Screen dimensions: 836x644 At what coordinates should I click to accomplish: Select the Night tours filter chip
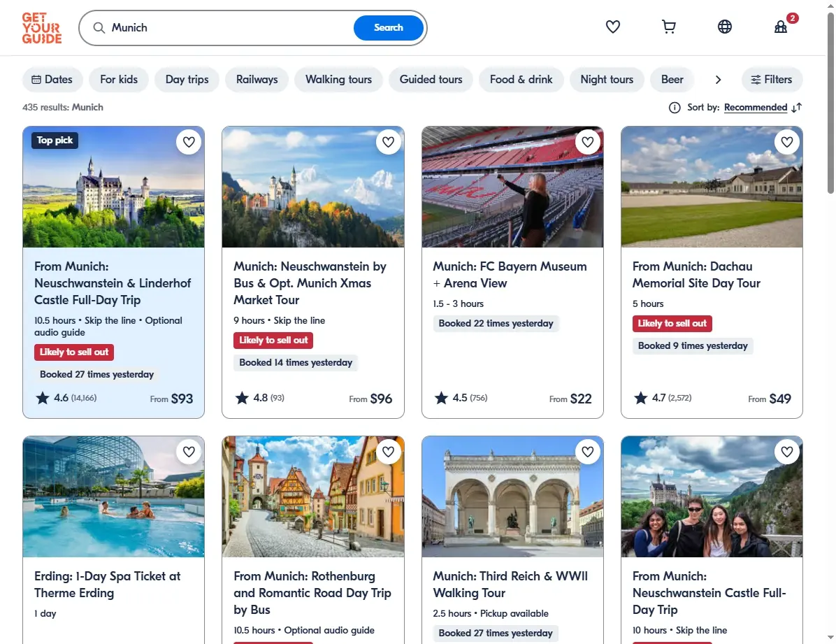click(607, 80)
